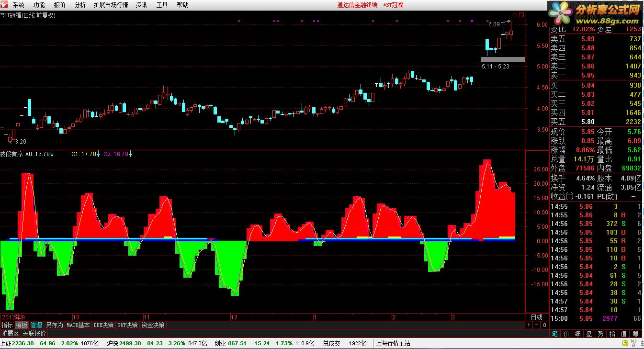Click the gray gap bar above the 5.11 - 5.23 label
The height and width of the screenshot is (349, 644).
pyautogui.click(x=502, y=59)
